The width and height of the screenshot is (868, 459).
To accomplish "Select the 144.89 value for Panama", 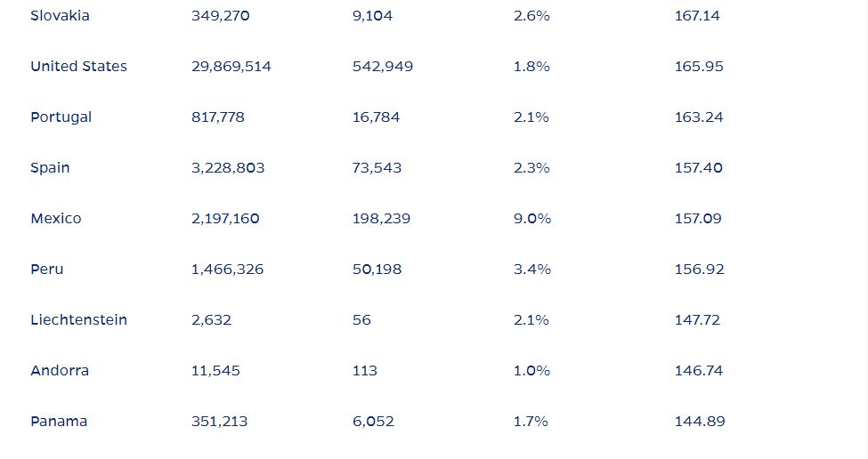I will 699,422.
